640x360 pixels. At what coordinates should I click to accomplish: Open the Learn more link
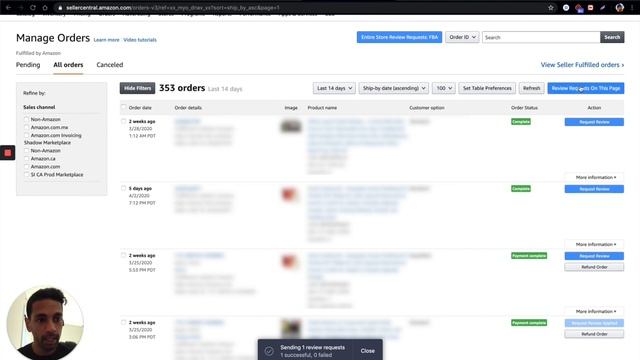click(x=107, y=40)
